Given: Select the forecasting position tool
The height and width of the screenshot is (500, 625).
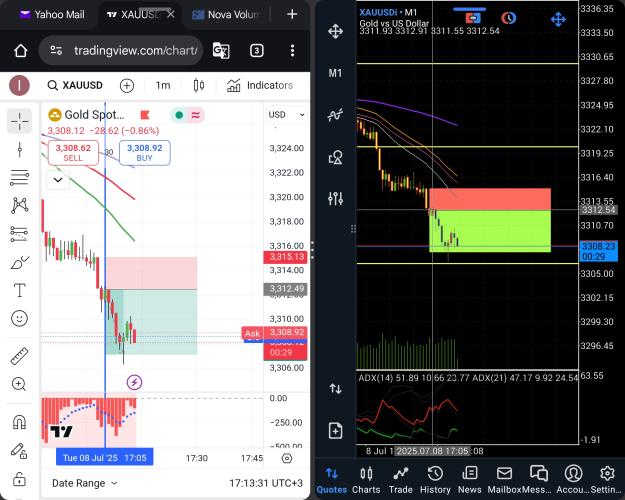Looking at the screenshot, I should 20,234.
